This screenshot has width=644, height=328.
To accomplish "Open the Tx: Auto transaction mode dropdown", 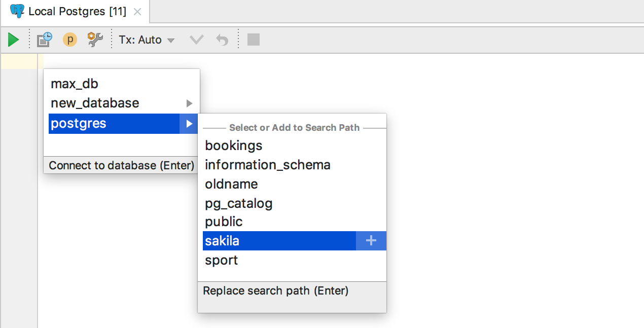I will coord(147,40).
